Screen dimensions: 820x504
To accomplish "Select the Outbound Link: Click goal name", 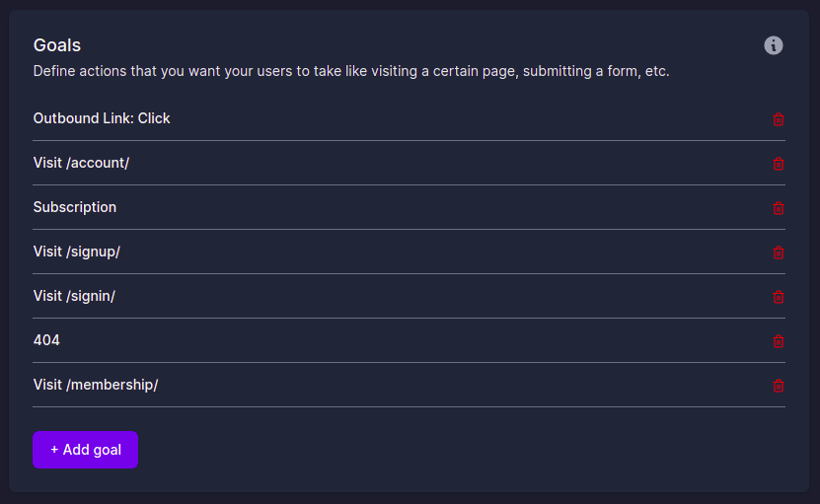I will point(102,118).
